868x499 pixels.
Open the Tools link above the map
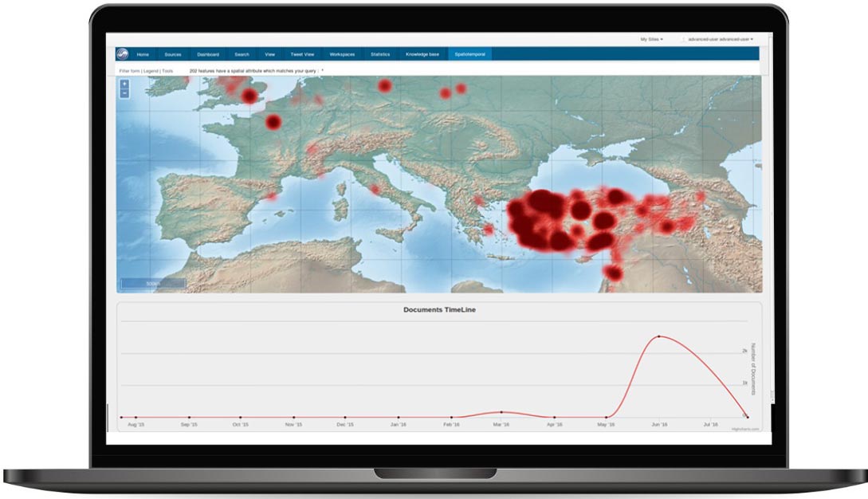(168, 71)
